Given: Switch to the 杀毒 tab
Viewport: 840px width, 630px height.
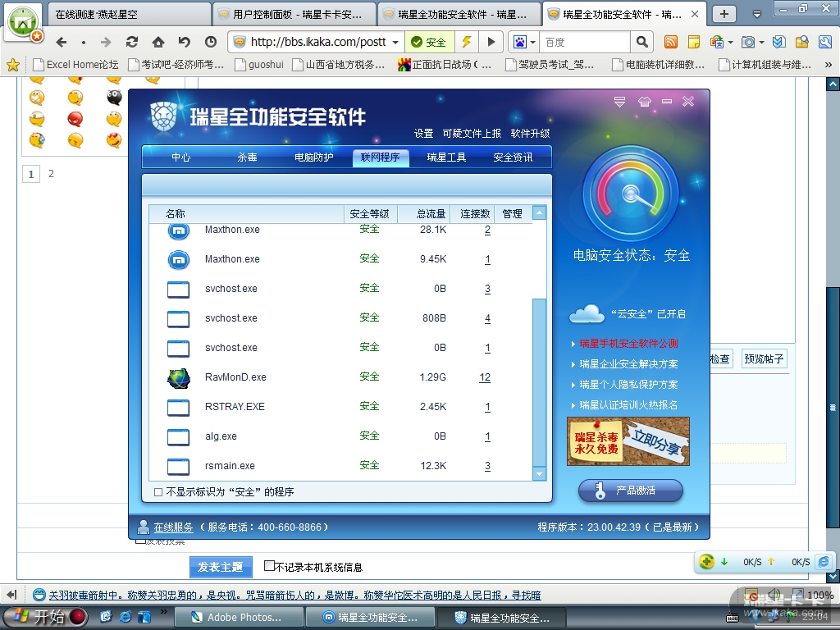Looking at the screenshot, I should click(x=248, y=157).
